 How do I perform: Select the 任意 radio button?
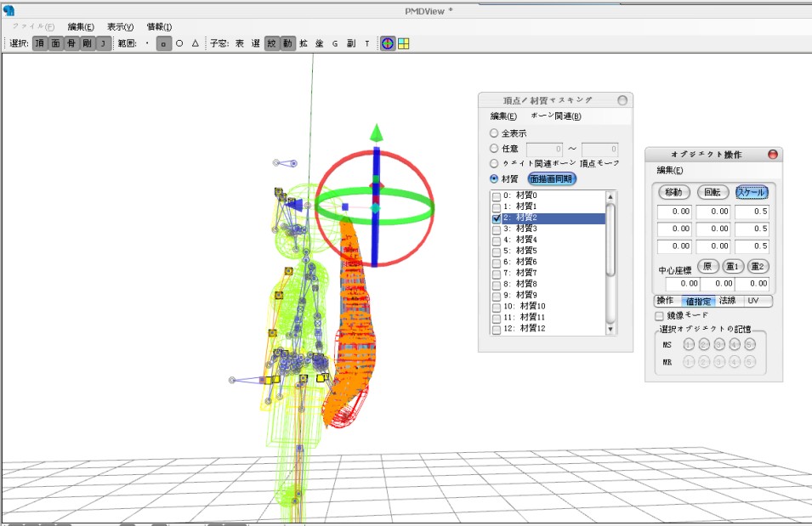494,149
